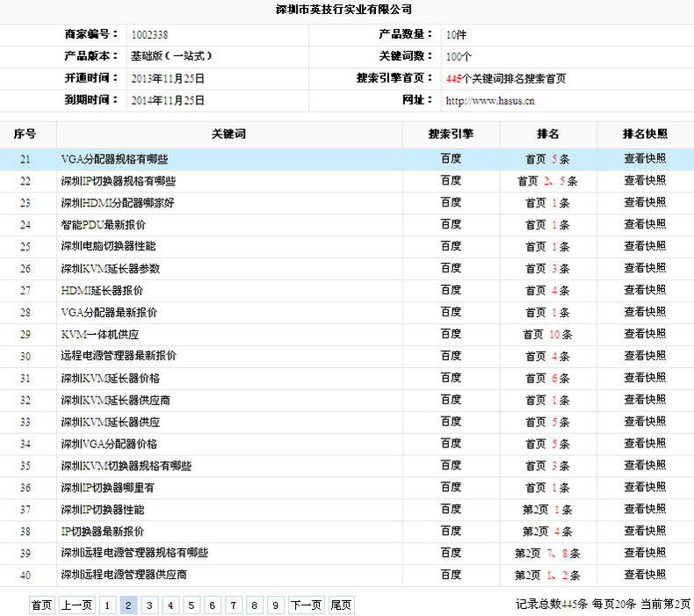Select keyword 深圳HDMI分配器哪家好

click(x=118, y=203)
